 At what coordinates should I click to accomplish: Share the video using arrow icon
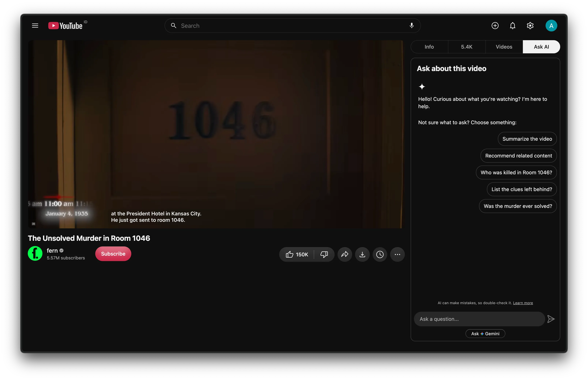pyautogui.click(x=345, y=254)
